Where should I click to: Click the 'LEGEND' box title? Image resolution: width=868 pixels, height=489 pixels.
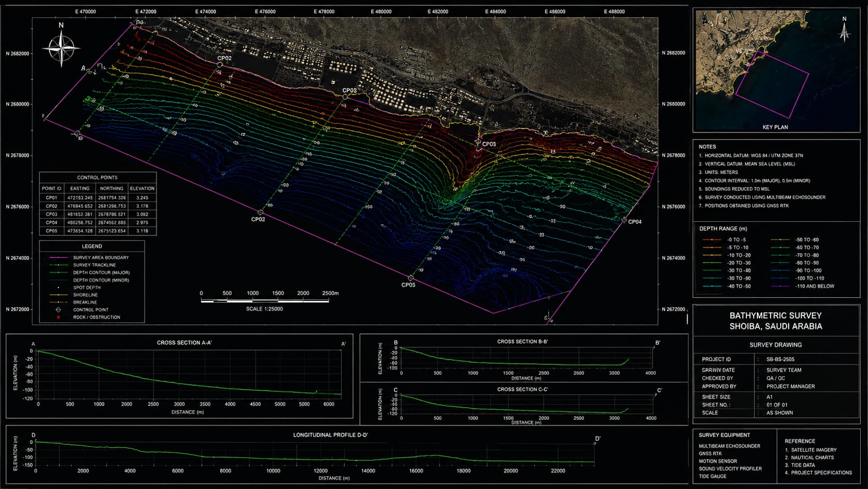[92, 246]
